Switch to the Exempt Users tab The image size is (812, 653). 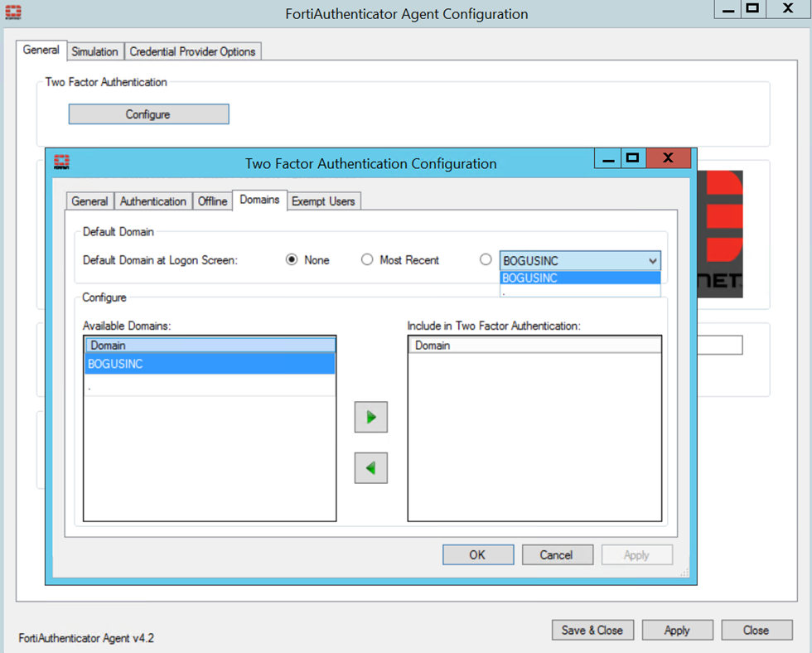pos(323,201)
